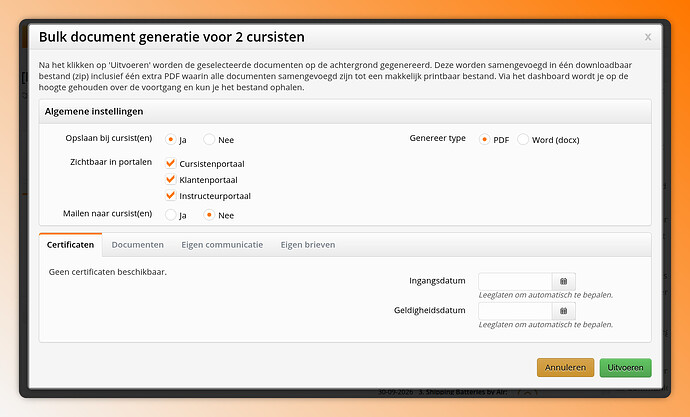
Task: Click the 'Algemene instellingen' panel heading
Action: (x=94, y=111)
